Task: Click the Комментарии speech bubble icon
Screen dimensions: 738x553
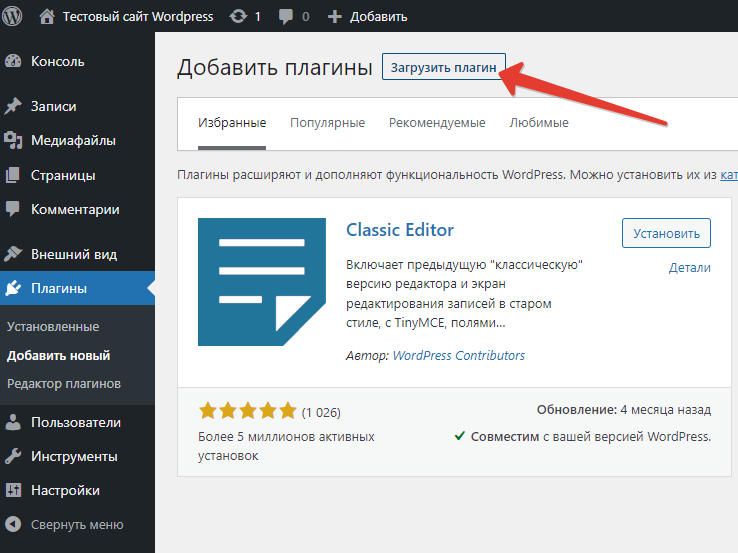Action: (13, 209)
